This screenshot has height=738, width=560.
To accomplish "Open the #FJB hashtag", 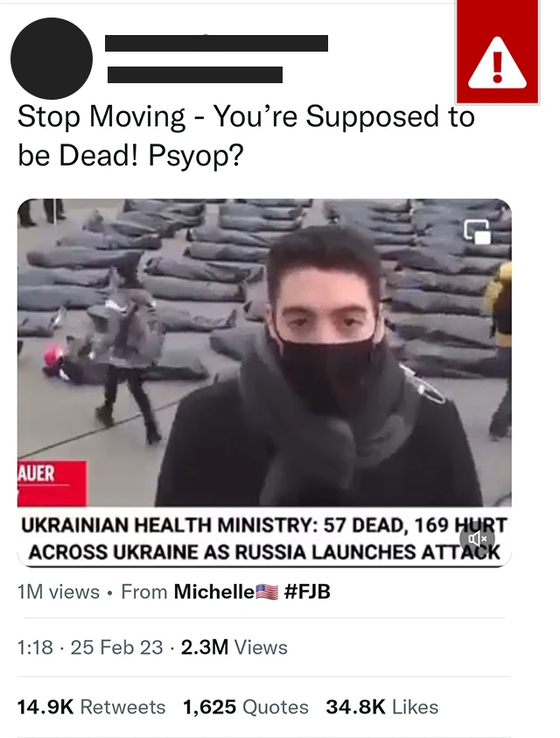I will tap(307, 592).
